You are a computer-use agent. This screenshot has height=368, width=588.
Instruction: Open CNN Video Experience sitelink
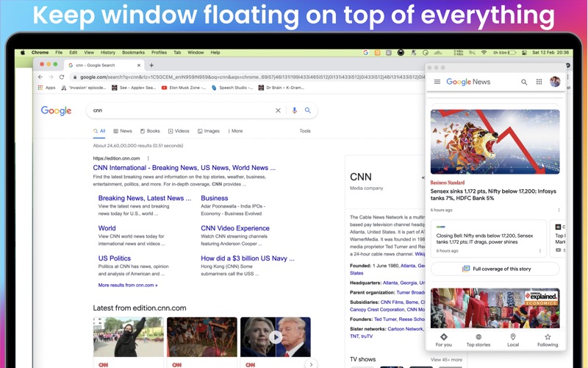(234, 228)
